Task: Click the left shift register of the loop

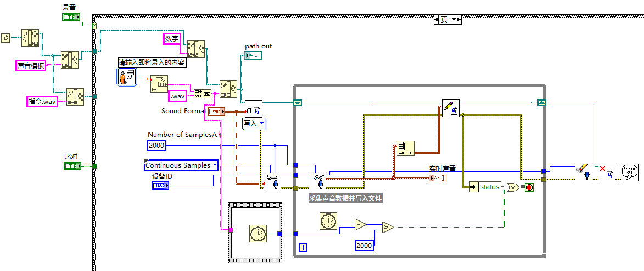Action: coord(298,103)
